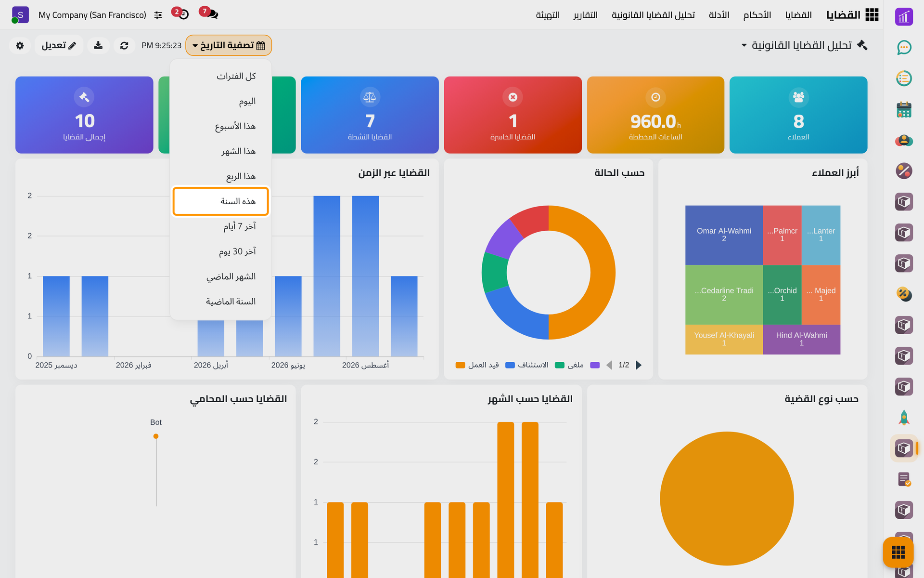Open the الأدلة top menu
The height and width of the screenshot is (578, 924).
[719, 15]
